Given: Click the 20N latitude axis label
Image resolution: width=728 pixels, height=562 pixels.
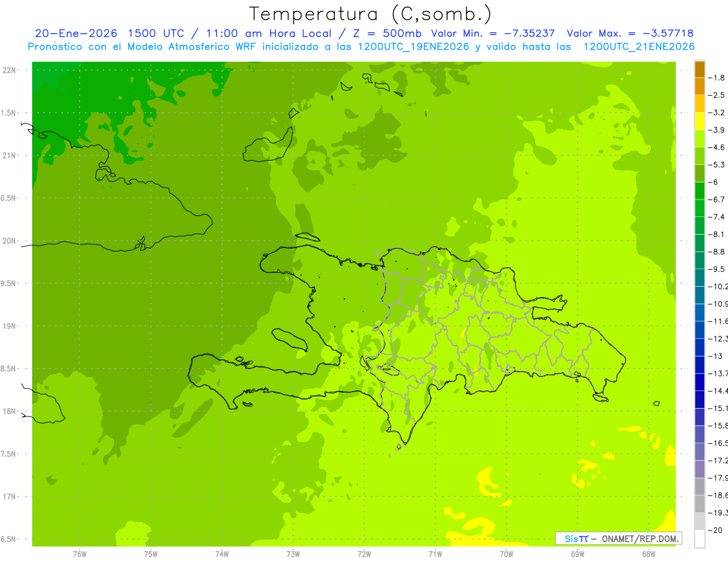Looking at the screenshot, I should (x=10, y=241).
